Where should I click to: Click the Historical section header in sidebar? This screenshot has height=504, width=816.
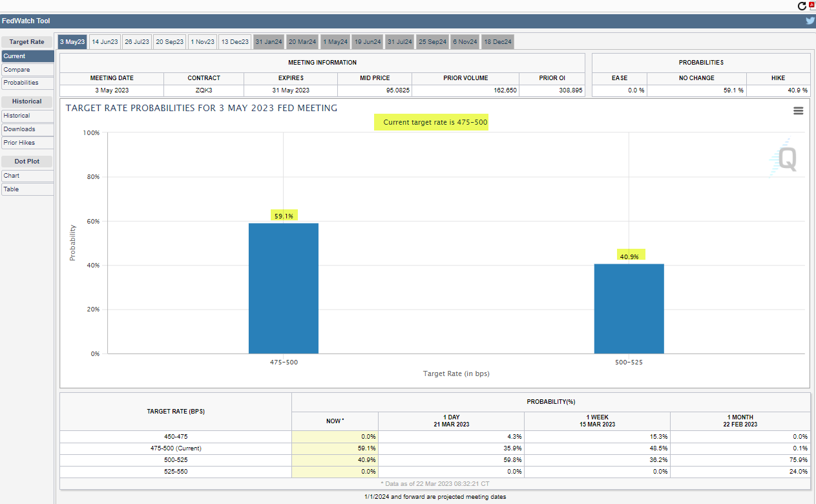click(27, 101)
